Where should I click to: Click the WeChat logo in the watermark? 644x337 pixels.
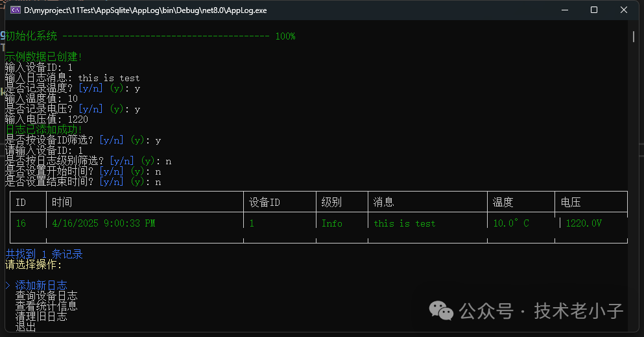pyautogui.click(x=444, y=310)
